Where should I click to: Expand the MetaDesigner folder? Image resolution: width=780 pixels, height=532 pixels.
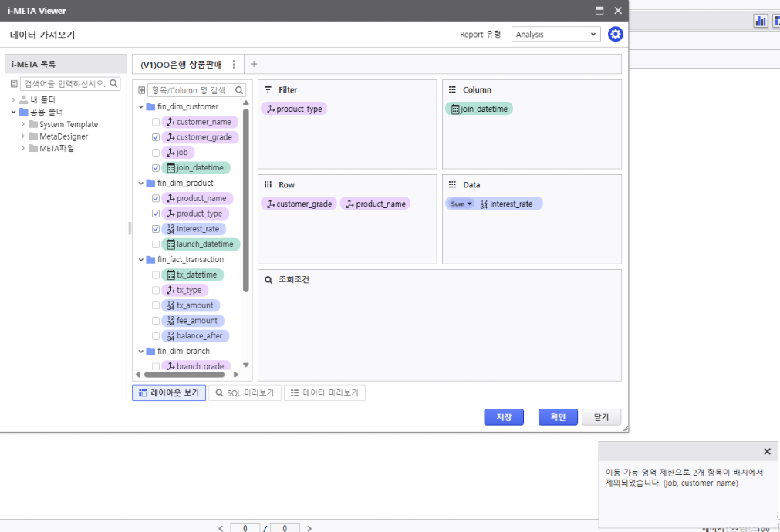coord(23,136)
